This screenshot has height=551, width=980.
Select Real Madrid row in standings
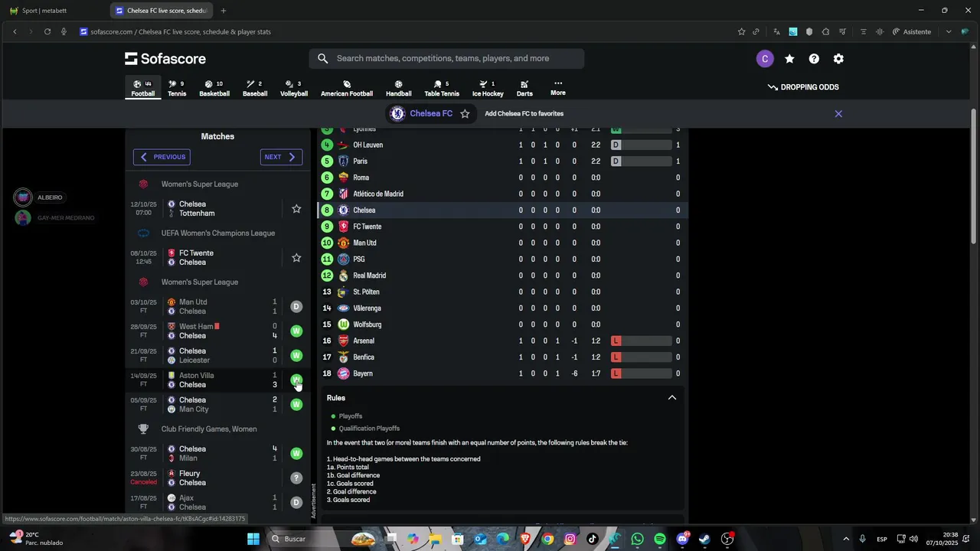pyautogui.click(x=501, y=275)
